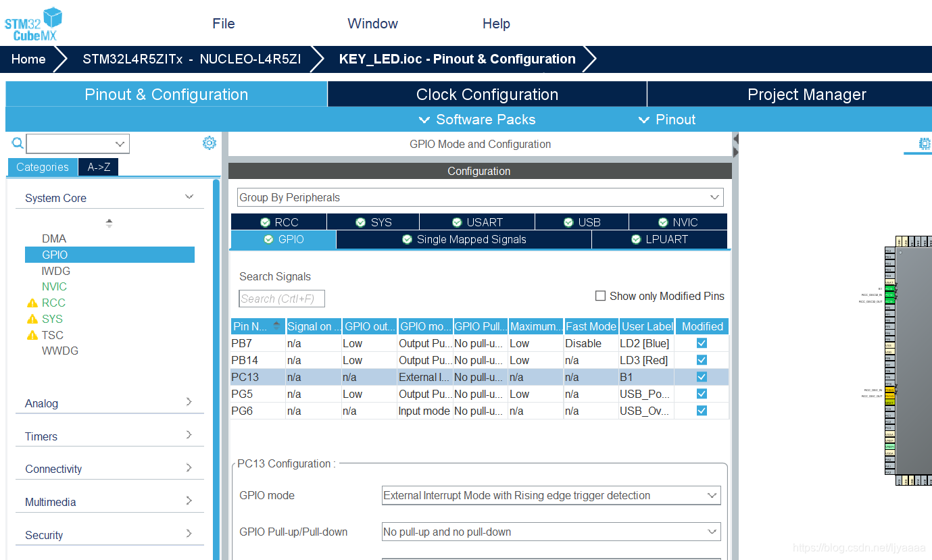Open the File menu

224,24
